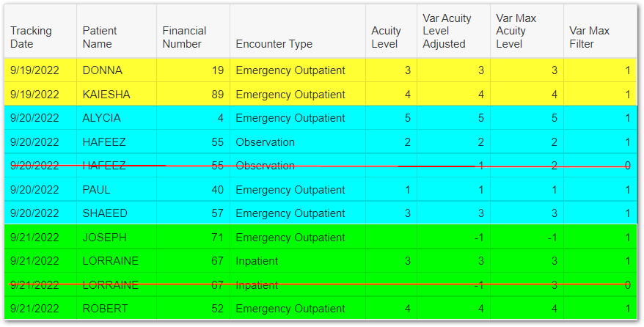Click the Financial Number column header

click(x=193, y=32)
